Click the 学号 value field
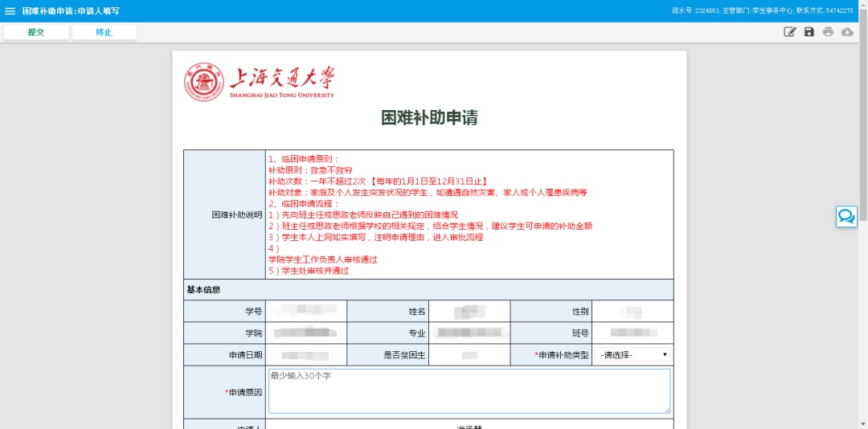 305,312
